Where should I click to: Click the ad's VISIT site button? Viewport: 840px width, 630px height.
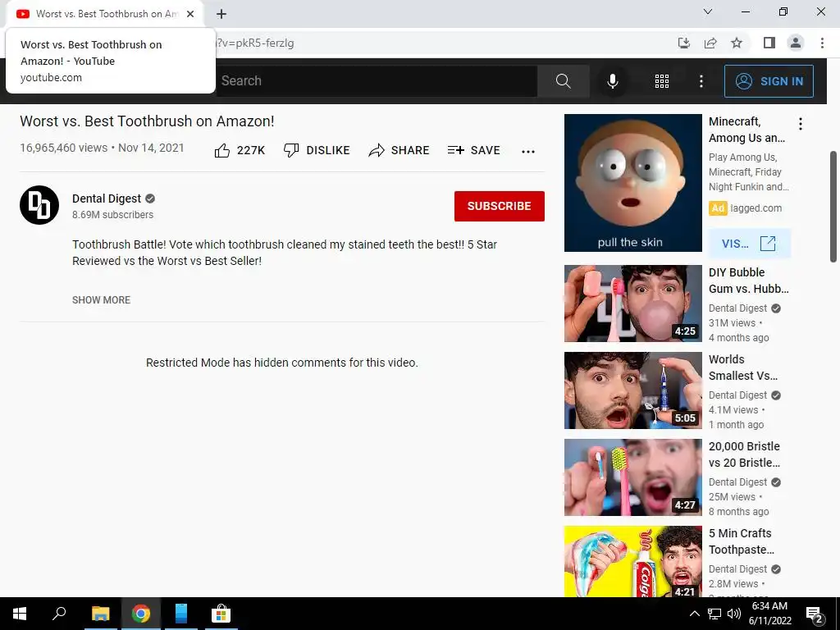[x=749, y=244]
